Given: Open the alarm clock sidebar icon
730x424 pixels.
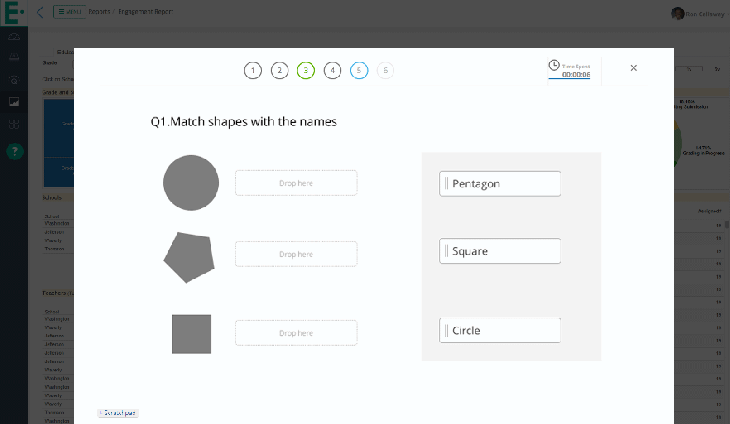Looking at the screenshot, I should tap(14, 80).
